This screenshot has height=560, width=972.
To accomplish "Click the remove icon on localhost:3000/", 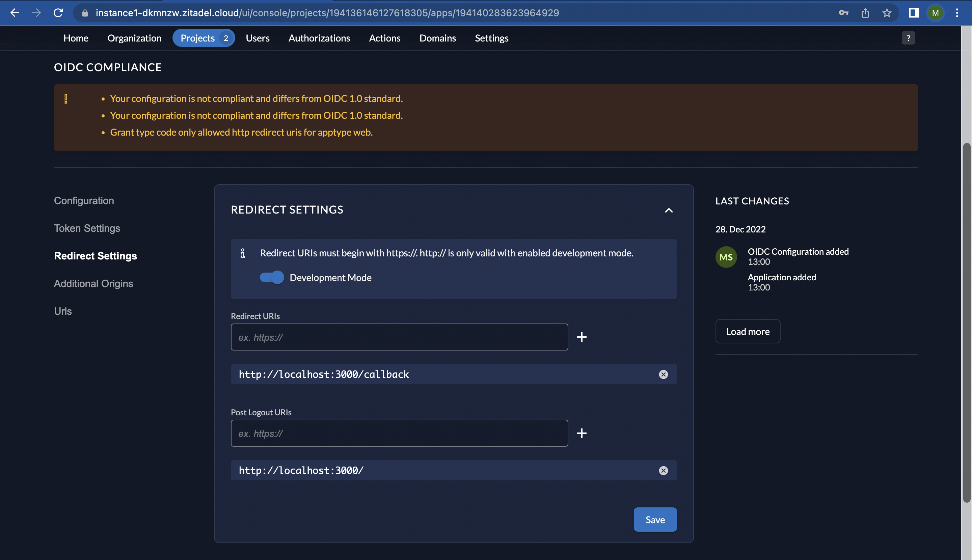I will [x=663, y=471].
